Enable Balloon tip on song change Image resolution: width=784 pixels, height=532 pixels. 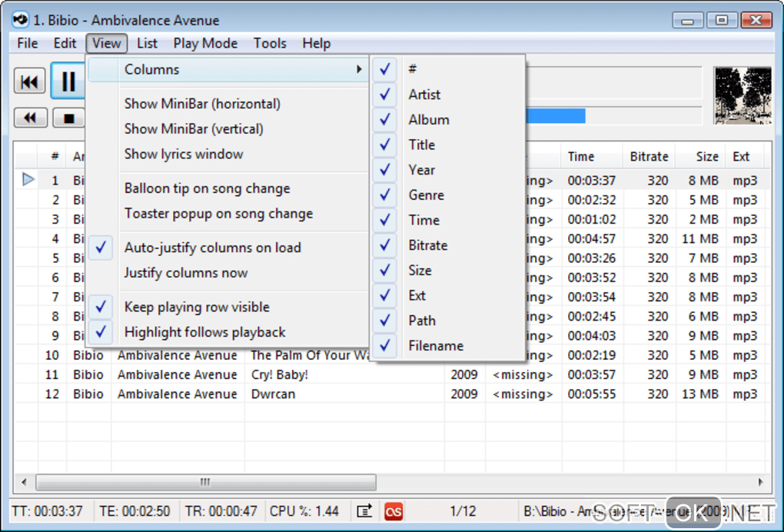228,188
